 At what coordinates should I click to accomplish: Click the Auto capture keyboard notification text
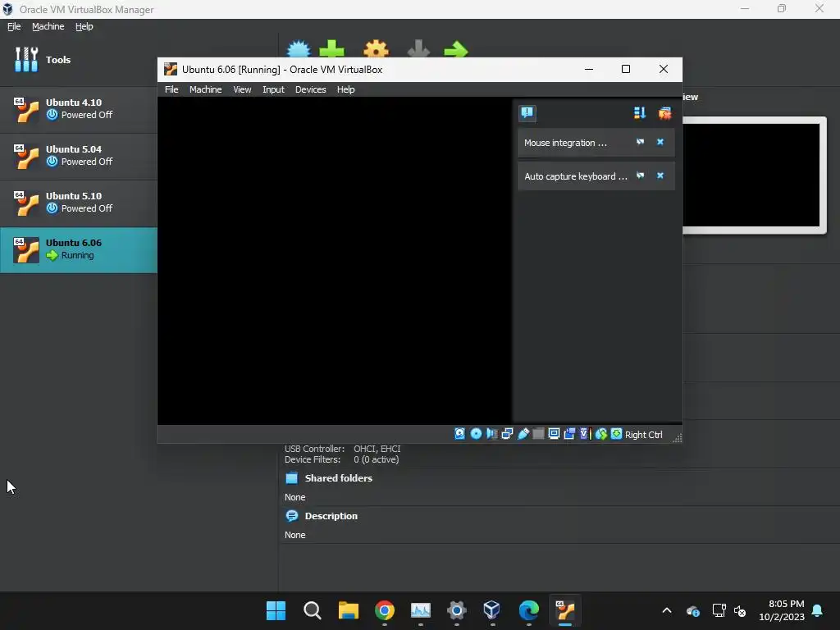pyautogui.click(x=575, y=176)
